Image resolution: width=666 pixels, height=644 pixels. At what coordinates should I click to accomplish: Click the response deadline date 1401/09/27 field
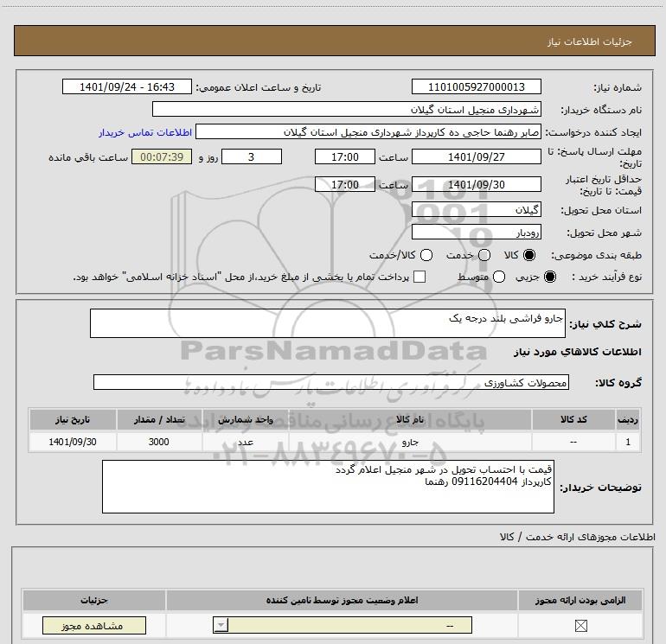pyautogui.click(x=476, y=156)
